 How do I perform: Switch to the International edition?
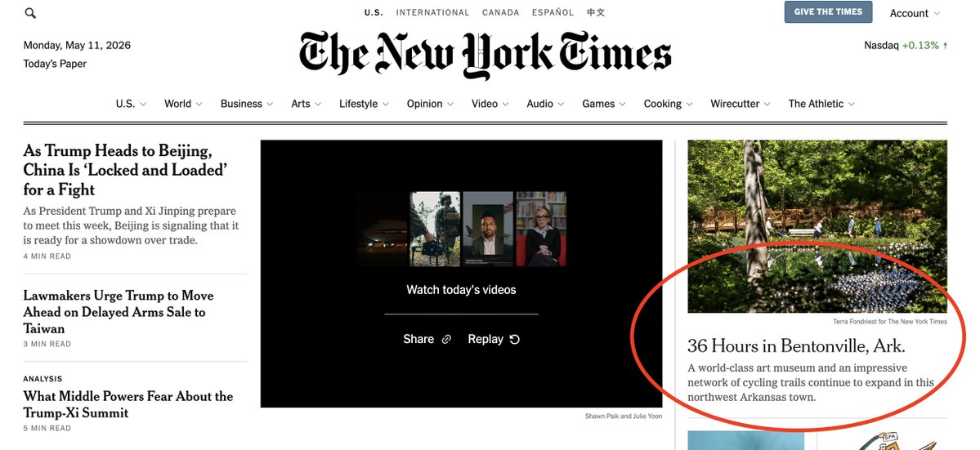pyautogui.click(x=432, y=12)
